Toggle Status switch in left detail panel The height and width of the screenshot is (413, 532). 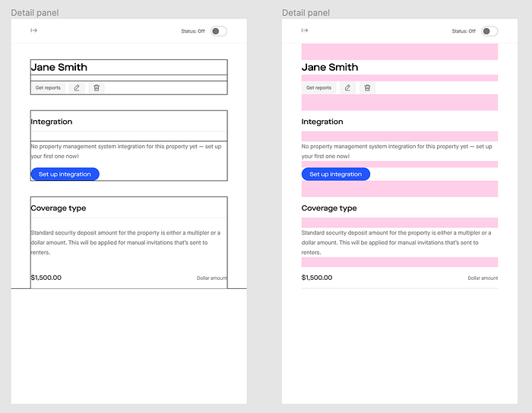point(219,31)
